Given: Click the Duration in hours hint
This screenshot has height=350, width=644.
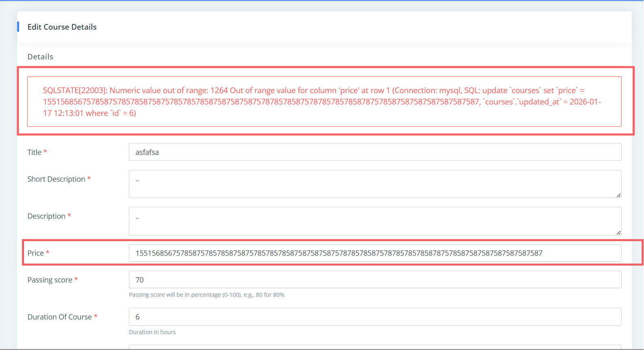Looking at the screenshot, I should click(152, 332).
